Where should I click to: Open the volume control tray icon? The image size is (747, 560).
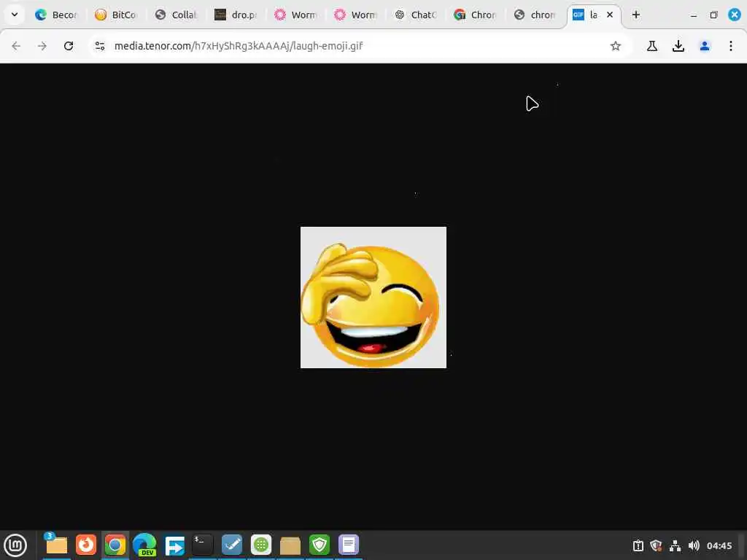pyautogui.click(x=694, y=545)
